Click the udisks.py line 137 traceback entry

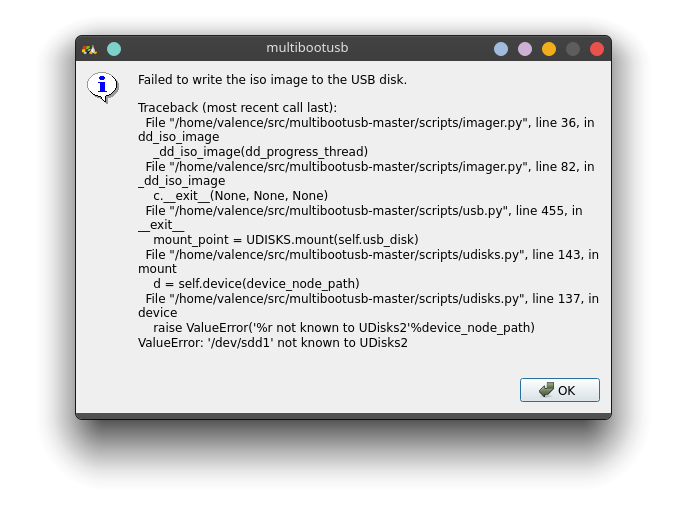[x=368, y=306]
